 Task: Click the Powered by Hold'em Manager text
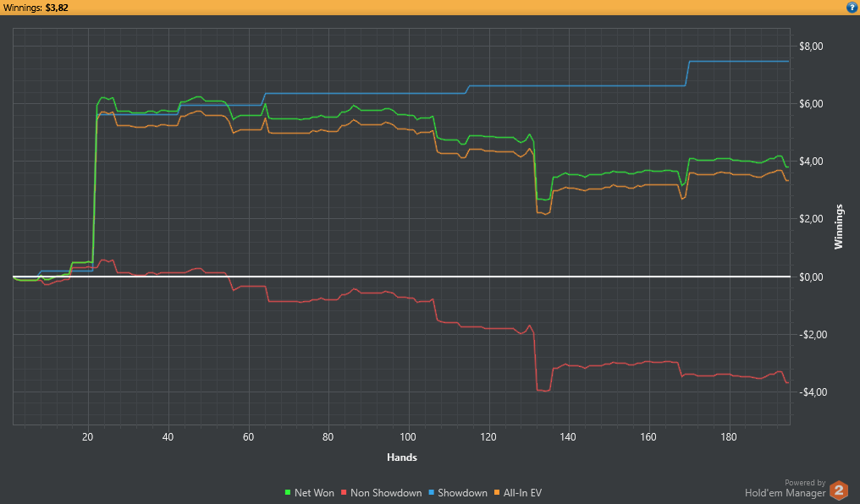click(785, 489)
